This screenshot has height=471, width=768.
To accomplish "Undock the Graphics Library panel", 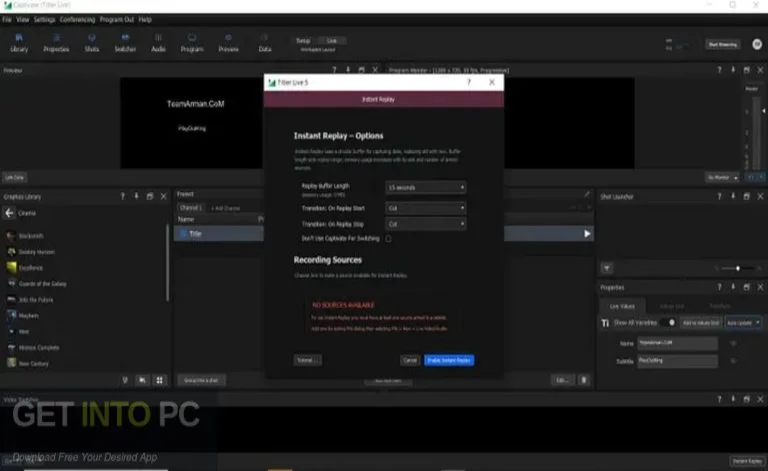I will coord(150,196).
